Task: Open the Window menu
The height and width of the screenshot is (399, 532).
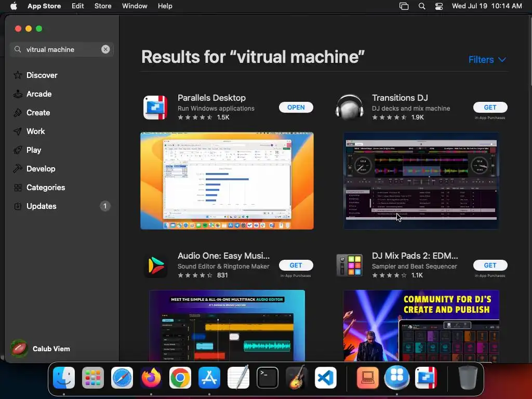Action: point(135,6)
